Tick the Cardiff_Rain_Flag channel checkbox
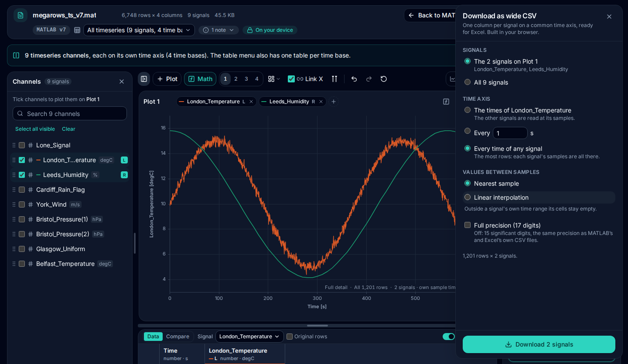628x364 pixels. click(x=22, y=190)
